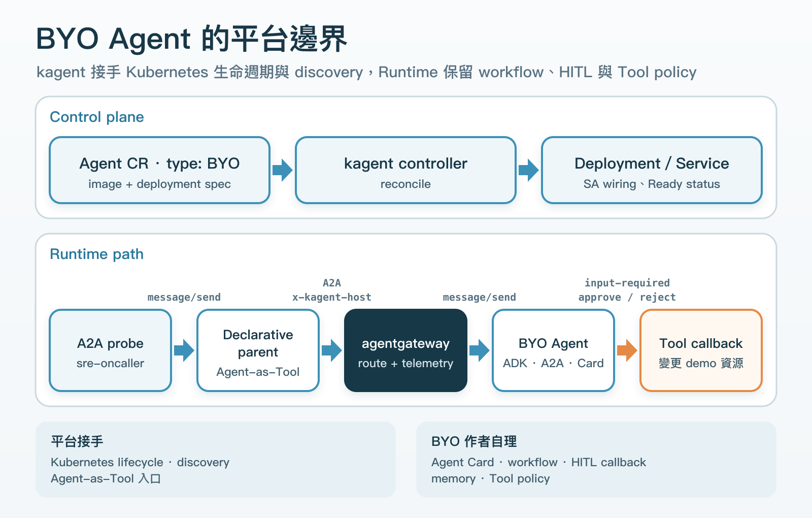Click the 'Kubernetes lifecycle · discovery' line
Screen dimensions: 812x518
[x=140, y=462]
